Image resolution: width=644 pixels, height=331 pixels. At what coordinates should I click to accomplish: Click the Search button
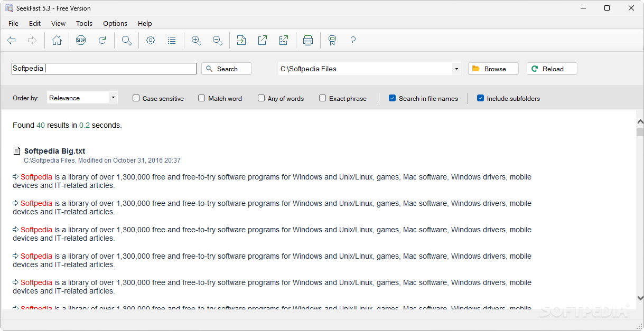[x=227, y=69]
